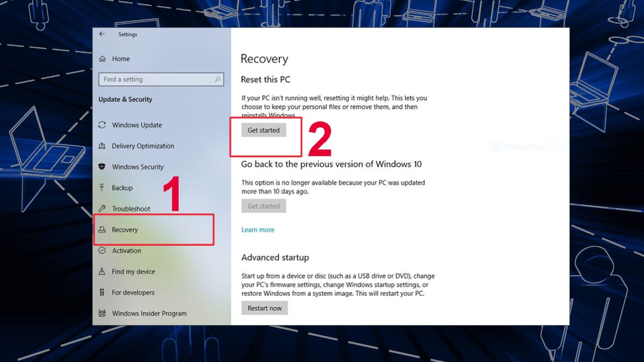
Task: Select the Find my device icon
Action: 103,271
